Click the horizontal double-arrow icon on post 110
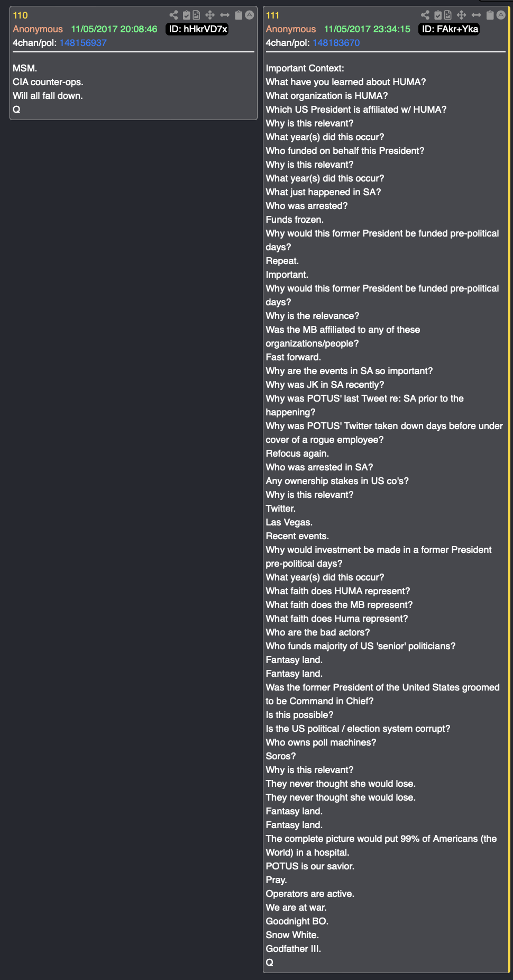 [x=225, y=15]
